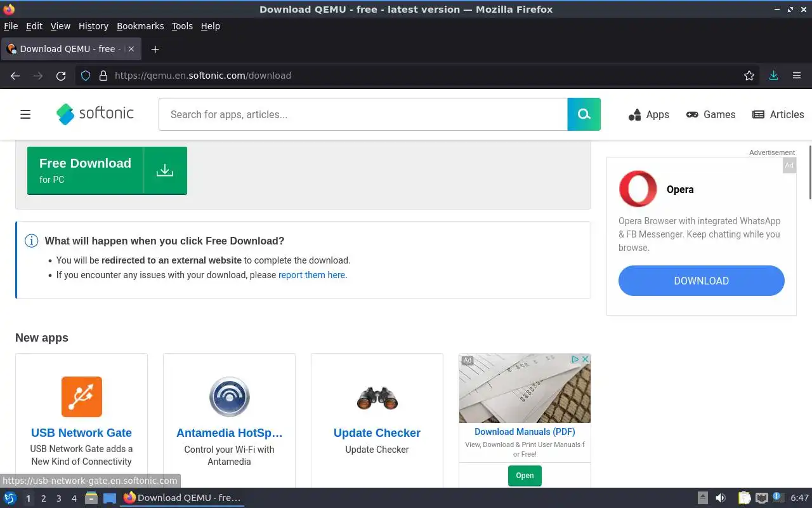The width and height of the screenshot is (812, 508).
Task: Click the info circle icon
Action: click(x=31, y=241)
